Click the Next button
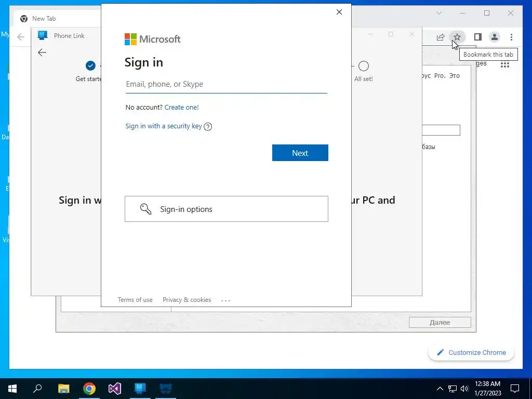The image size is (532, 399). pyautogui.click(x=300, y=153)
